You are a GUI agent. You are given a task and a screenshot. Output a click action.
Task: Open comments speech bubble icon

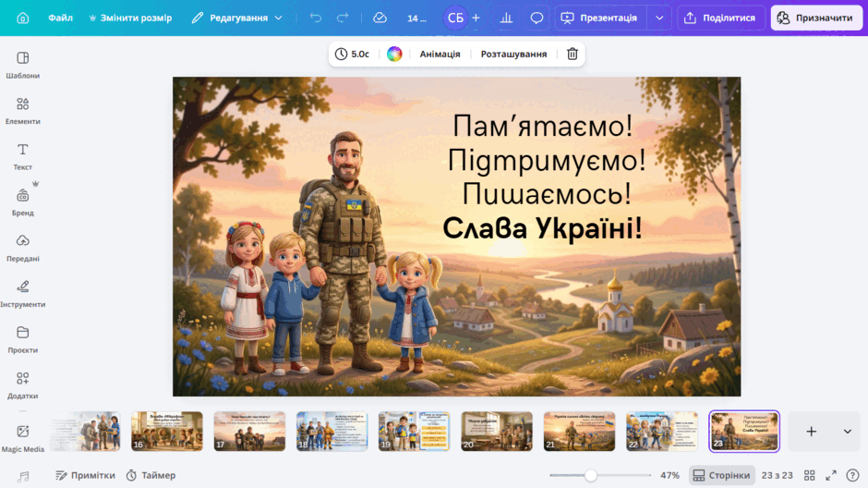pos(536,18)
